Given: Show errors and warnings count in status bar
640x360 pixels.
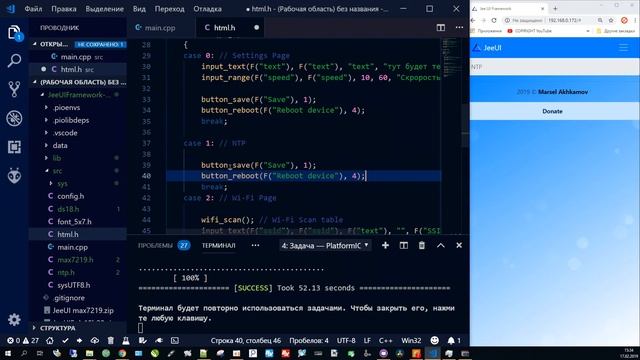Looking at the screenshot, I should [23, 340].
